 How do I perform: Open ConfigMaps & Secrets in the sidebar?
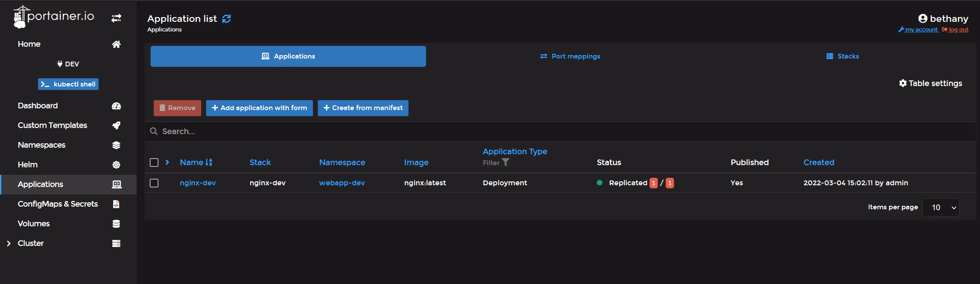click(x=58, y=204)
